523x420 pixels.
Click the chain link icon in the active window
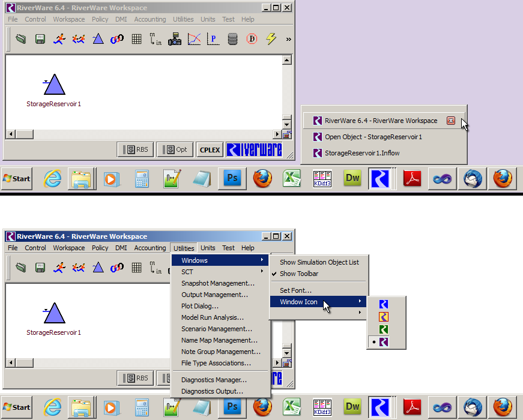tap(117, 268)
